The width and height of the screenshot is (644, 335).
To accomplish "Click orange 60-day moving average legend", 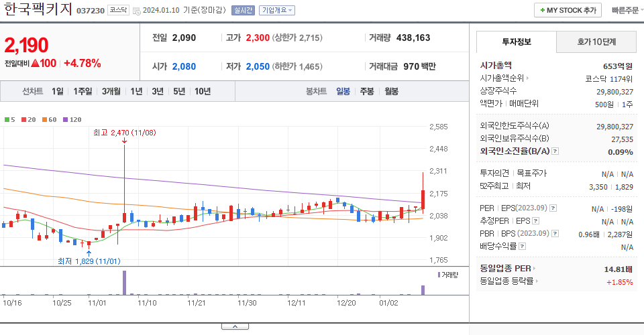I will coord(49,120).
